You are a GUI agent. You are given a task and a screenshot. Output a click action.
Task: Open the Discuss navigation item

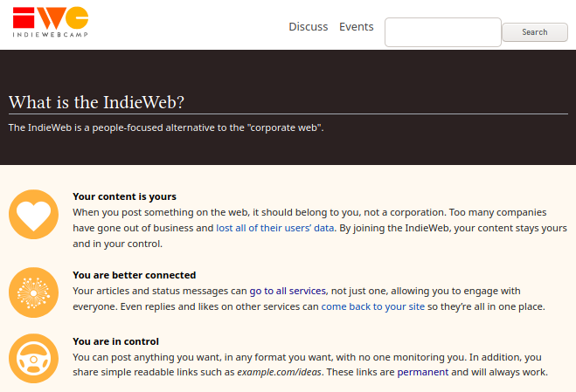point(309,27)
